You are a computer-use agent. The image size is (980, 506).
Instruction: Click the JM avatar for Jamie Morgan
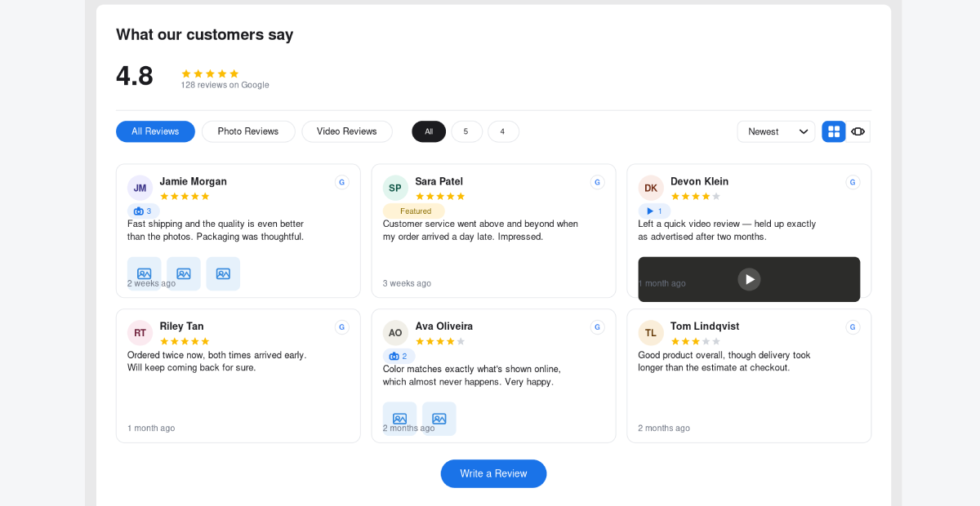(x=140, y=188)
